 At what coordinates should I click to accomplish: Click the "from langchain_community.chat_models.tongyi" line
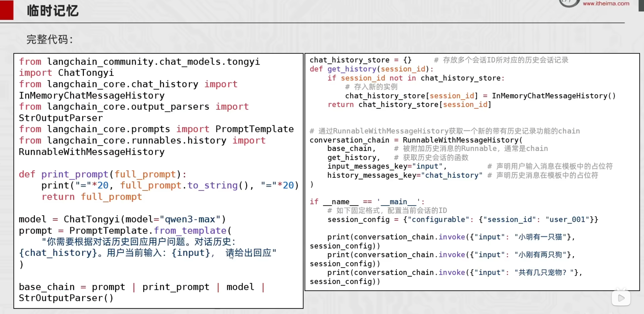(139, 62)
